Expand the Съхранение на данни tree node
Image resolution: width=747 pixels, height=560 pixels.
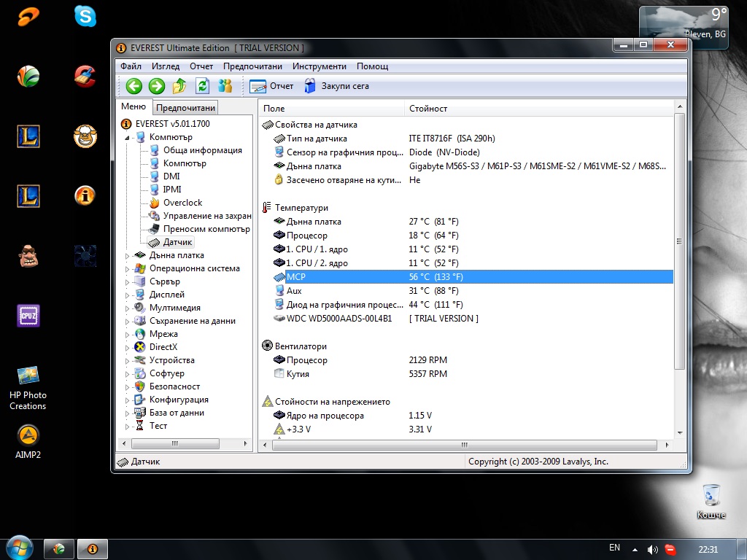point(127,322)
